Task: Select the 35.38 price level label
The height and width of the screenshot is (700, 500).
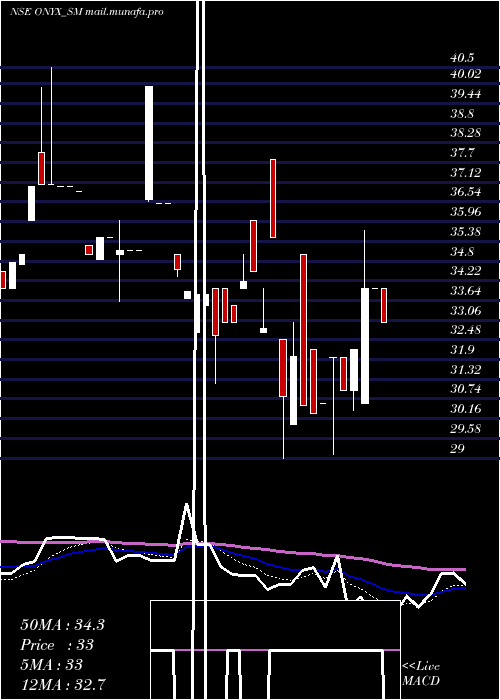Action: coord(466,231)
